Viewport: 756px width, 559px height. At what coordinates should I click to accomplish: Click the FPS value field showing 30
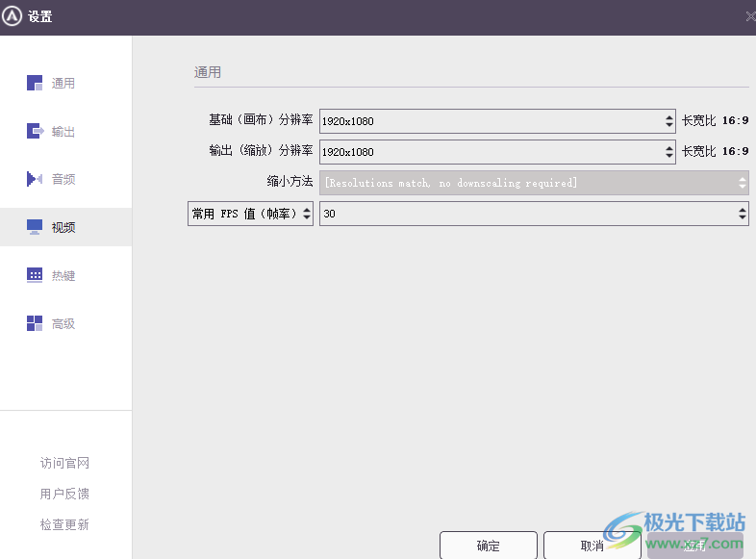coord(534,214)
